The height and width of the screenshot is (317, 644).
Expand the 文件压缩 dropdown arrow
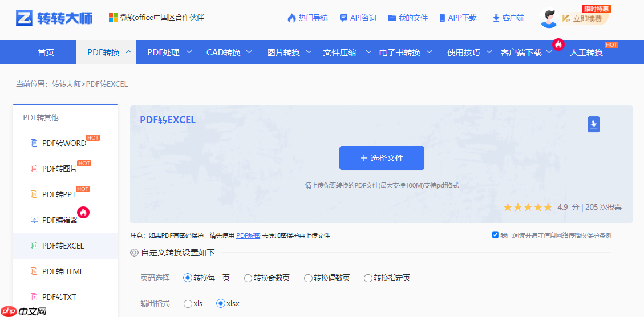tap(369, 52)
